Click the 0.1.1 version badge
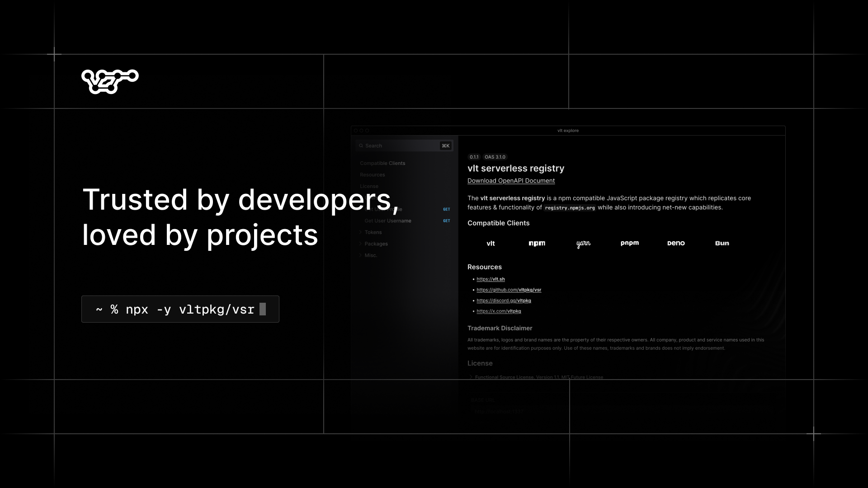This screenshot has width=868, height=488. tap(474, 157)
